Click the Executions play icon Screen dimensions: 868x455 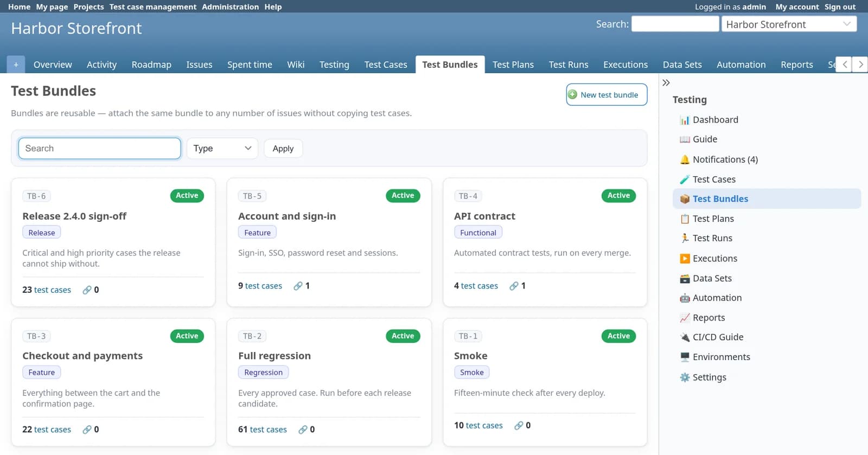(685, 259)
